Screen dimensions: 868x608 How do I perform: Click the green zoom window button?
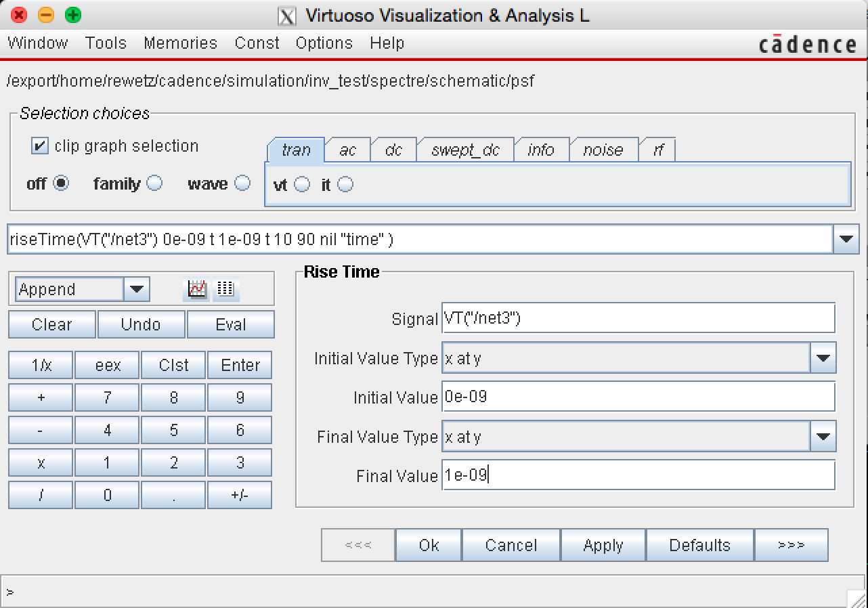pyautogui.click(x=72, y=14)
